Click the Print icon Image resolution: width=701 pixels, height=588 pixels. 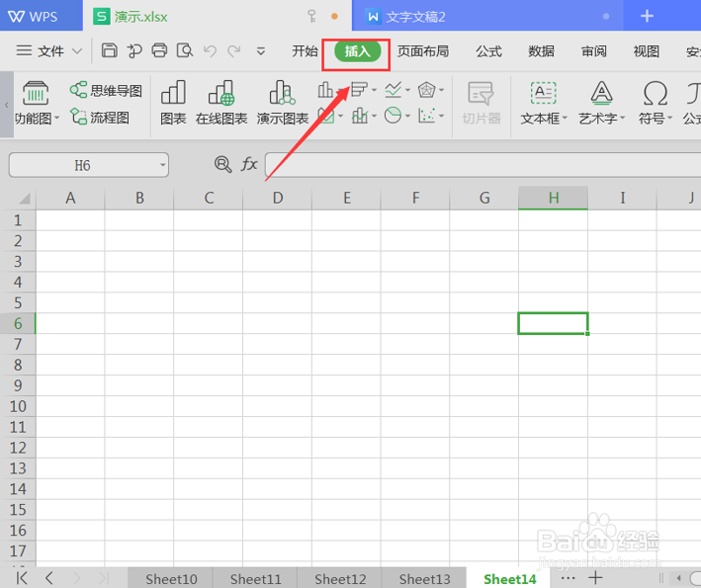click(x=159, y=50)
